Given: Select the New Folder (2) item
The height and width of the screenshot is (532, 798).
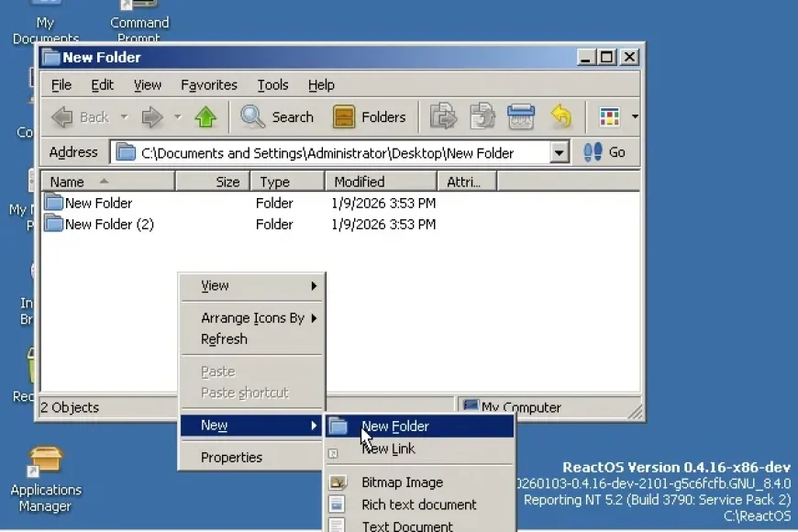Looking at the screenshot, I should click(x=108, y=224).
